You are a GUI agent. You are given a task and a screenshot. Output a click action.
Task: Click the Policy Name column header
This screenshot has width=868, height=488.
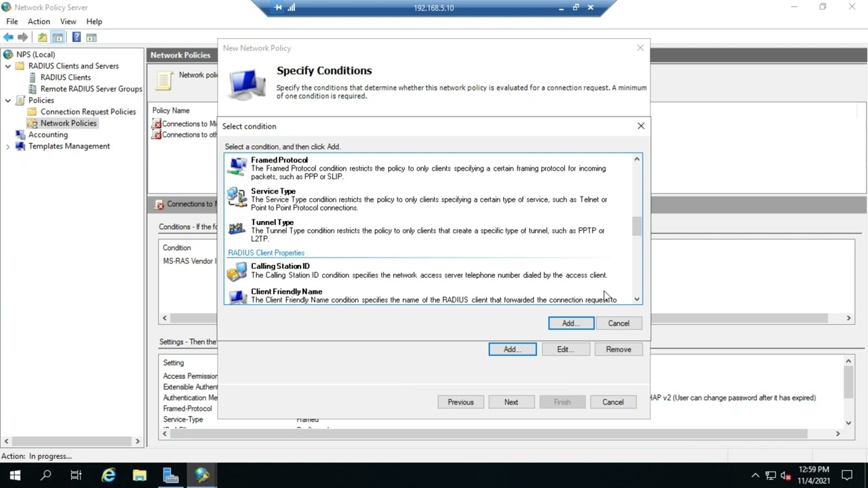pyautogui.click(x=171, y=110)
